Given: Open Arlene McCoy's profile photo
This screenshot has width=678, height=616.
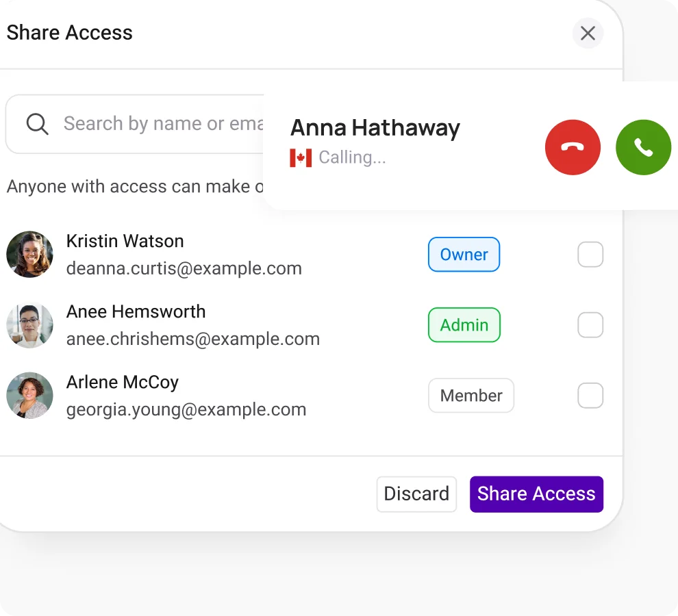Looking at the screenshot, I should [x=30, y=396].
